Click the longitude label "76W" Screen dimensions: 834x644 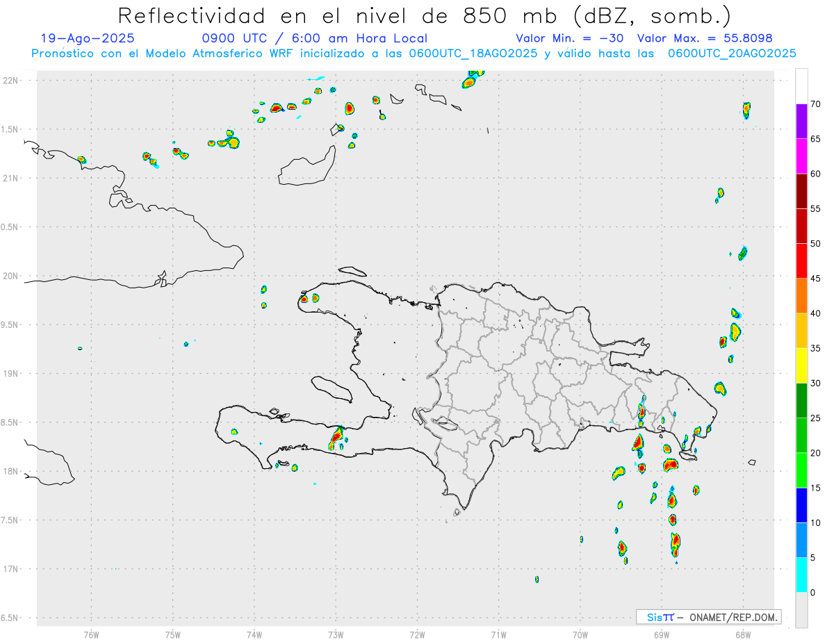click(x=91, y=634)
